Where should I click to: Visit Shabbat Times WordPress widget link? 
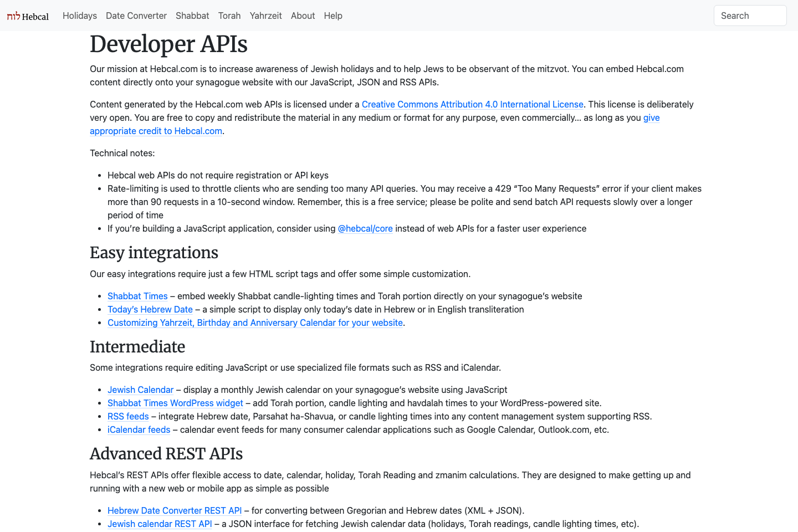[175, 403]
